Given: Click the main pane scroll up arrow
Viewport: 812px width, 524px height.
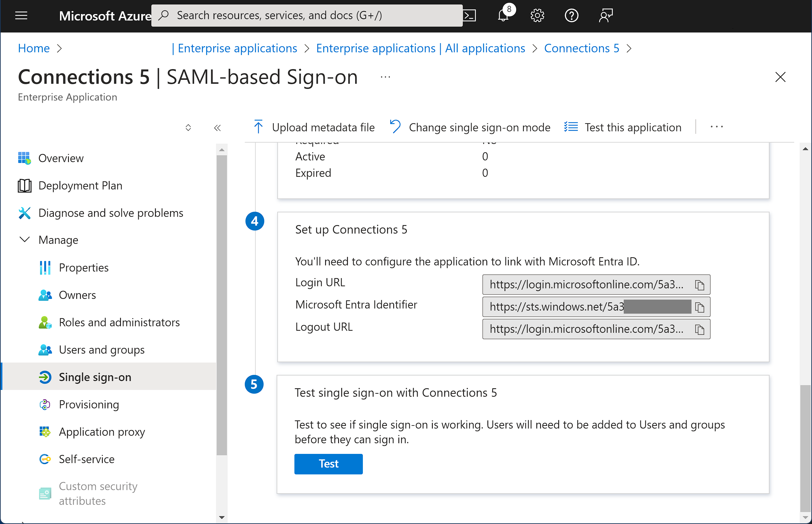Looking at the screenshot, I should [x=805, y=149].
